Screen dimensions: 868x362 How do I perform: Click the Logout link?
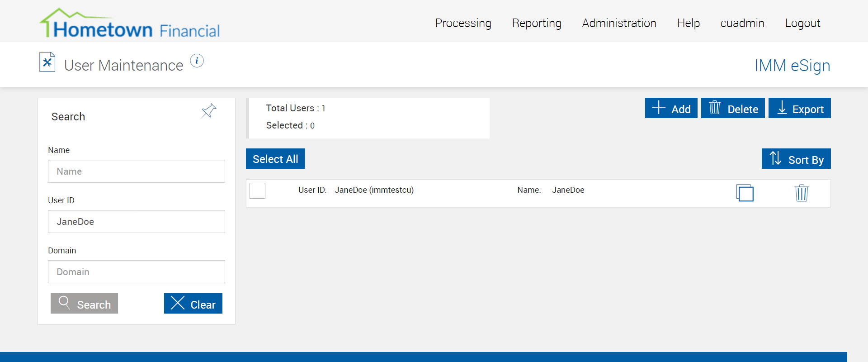pos(802,23)
